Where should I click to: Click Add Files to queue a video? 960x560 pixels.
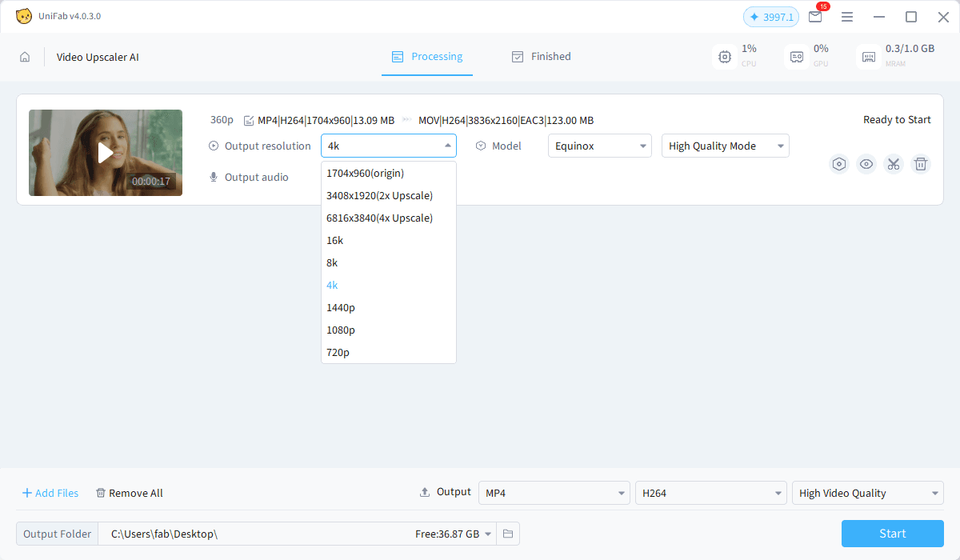pyautogui.click(x=50, y=493)
